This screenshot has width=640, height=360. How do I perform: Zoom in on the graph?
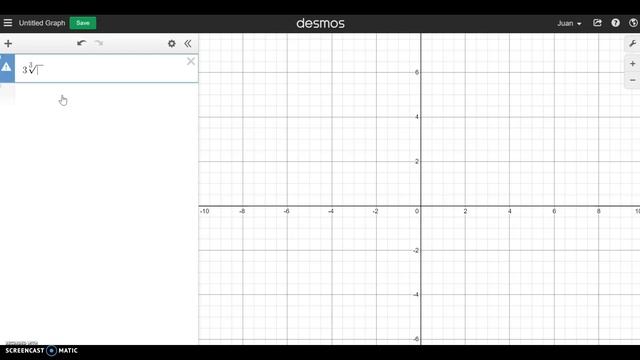pos(632,64)
